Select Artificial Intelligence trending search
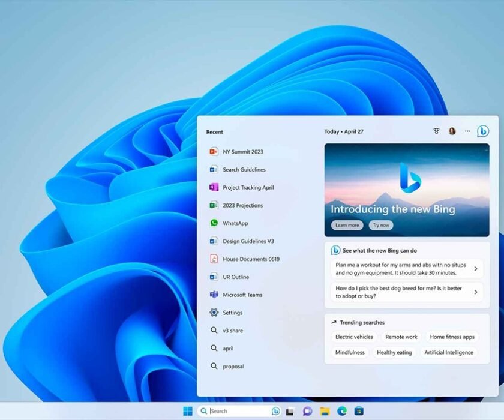 449,352
